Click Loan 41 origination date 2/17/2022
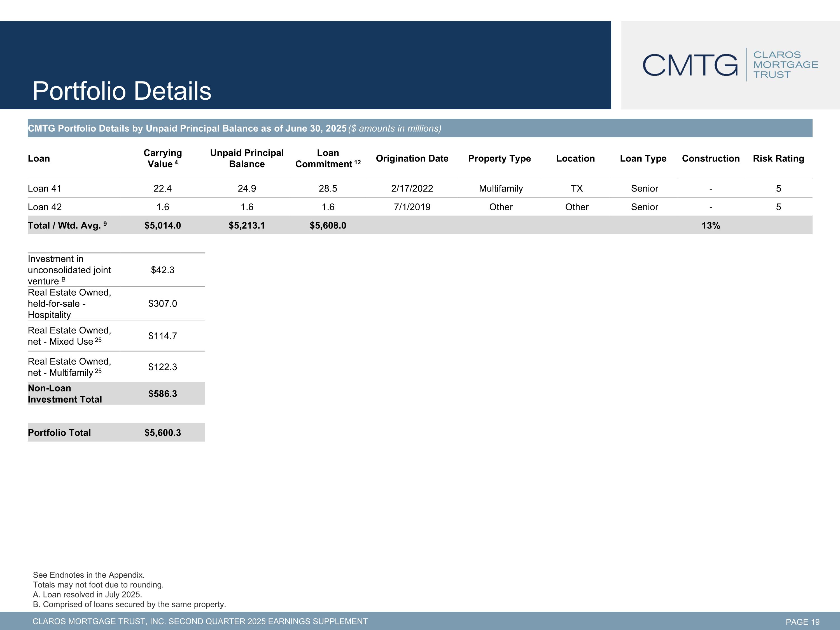This screenshot has height=630, width=840. 412,188
